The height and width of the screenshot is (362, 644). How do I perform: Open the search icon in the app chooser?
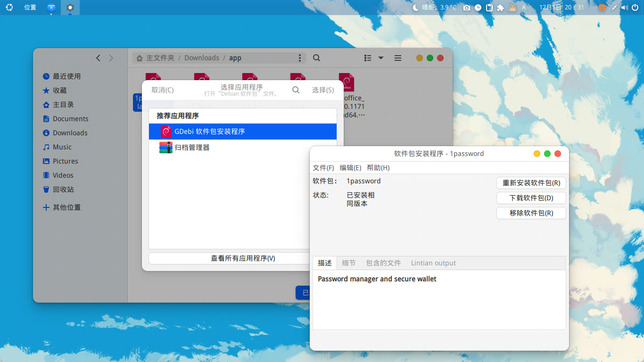296,90
